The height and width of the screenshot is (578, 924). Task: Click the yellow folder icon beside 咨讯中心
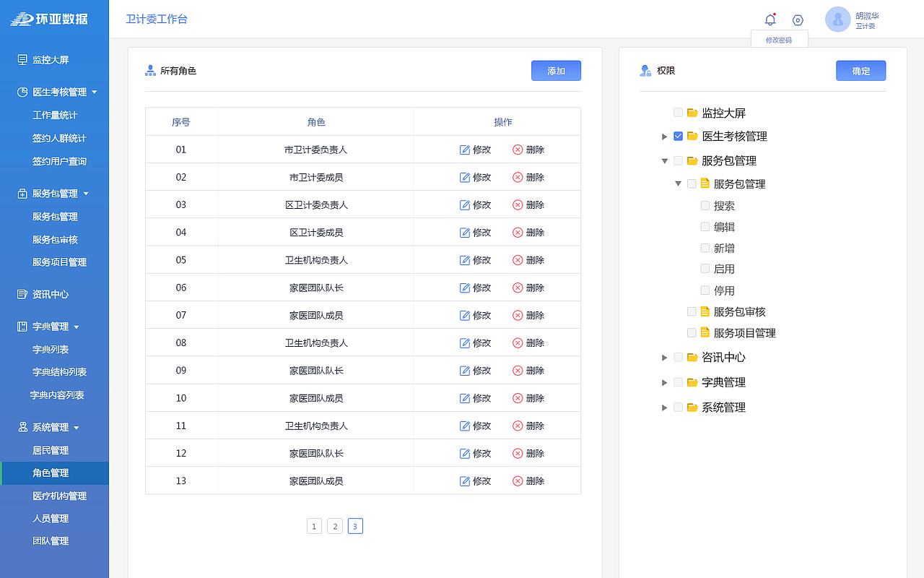tap(690, 357)
